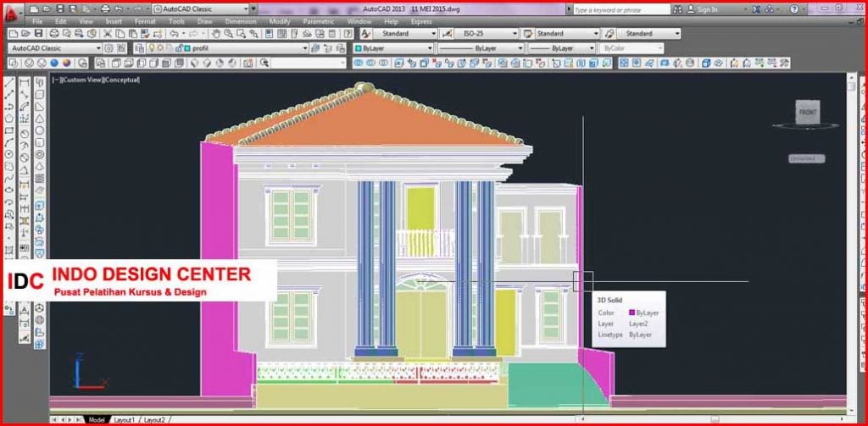Switch to the Model tab
Viewport: 868px width, 426px height.
pyautogui.click(x=97, y=420)
